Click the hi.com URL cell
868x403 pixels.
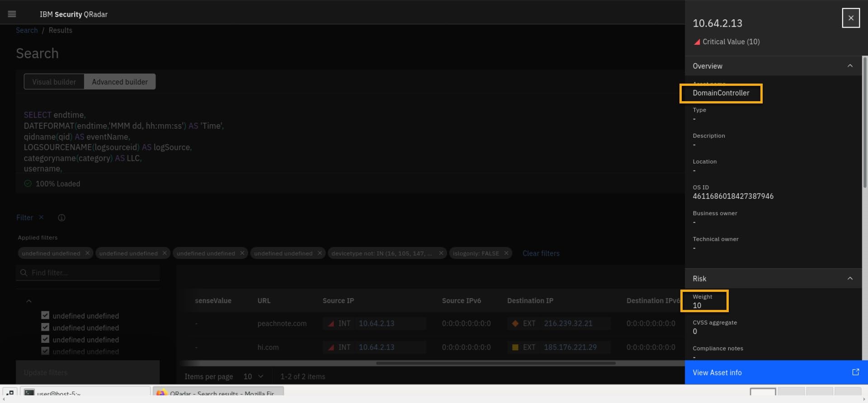[x=268, y=347]
